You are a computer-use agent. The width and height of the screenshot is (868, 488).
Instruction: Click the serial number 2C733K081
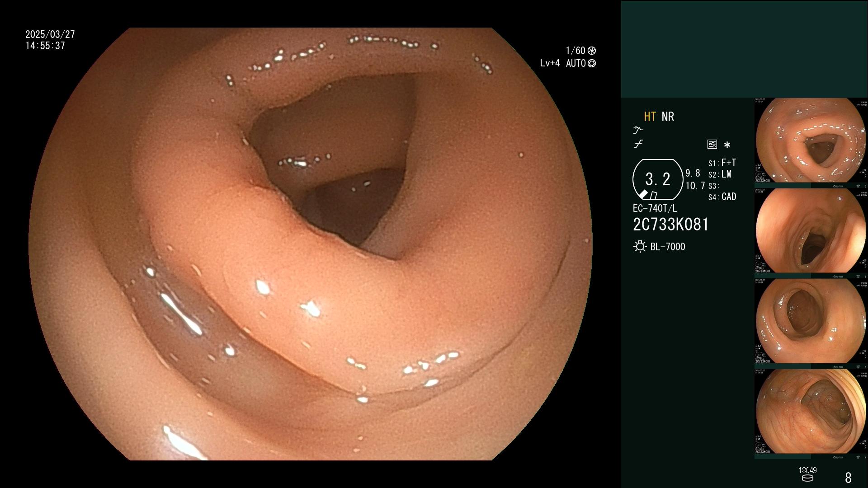[x=671, y=225]
